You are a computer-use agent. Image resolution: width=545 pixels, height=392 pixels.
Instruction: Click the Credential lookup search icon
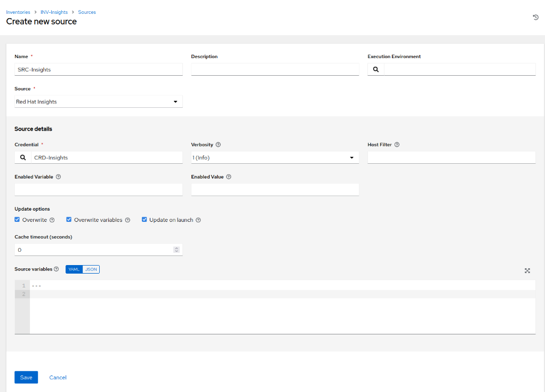pyautogui.click(x=23, y=157)
